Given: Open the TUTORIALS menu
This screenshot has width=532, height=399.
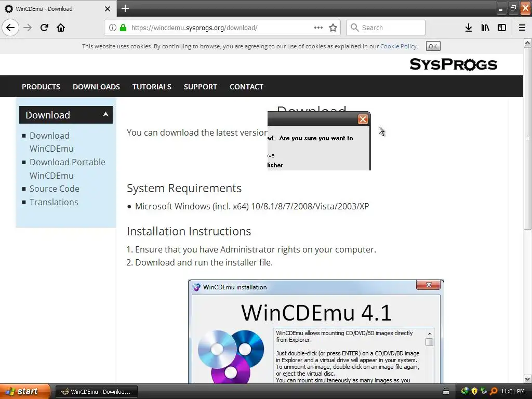Looking at the screenshot, I should [152, 87].
